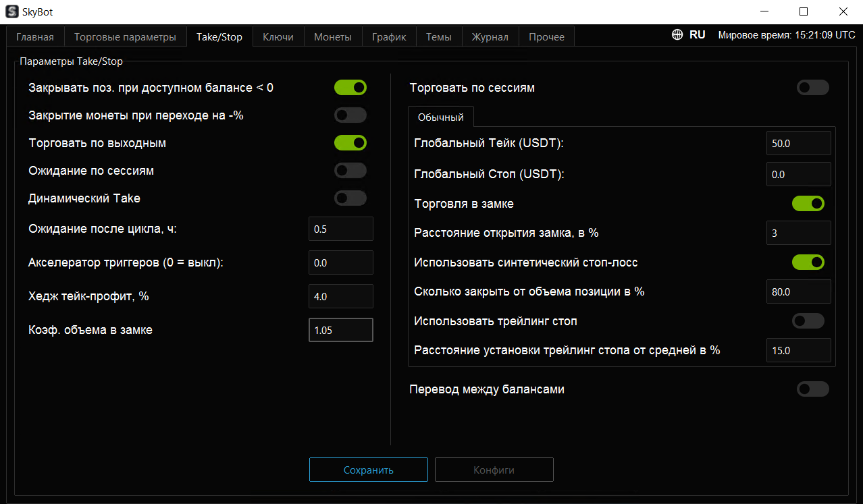Switch to the 'Прочее' tab
The height and width of the screenshot is (504, 863).
pyautogui.click(x=547, y=37)
